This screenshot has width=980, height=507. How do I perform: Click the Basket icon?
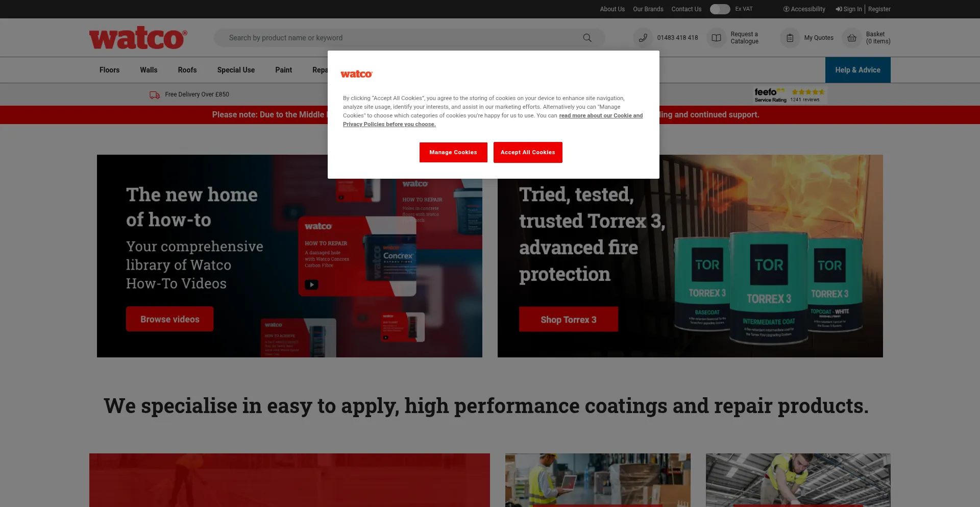coord(852,38)
